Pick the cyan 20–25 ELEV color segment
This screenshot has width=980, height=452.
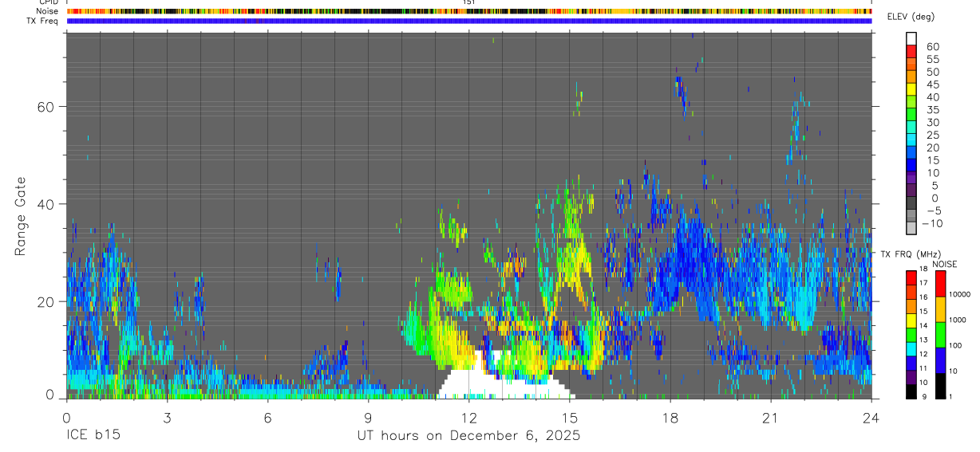click(911, 138)
